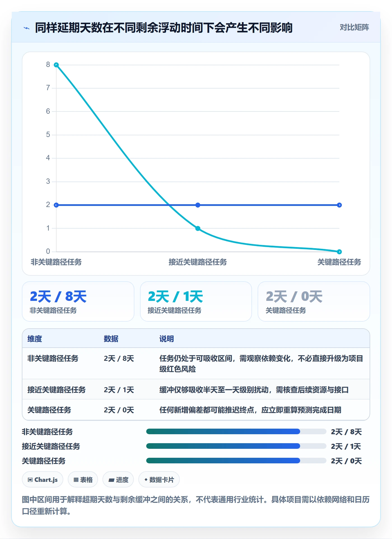Click the 非关键路径任务 x-axis label under the chart

point(56,262)
